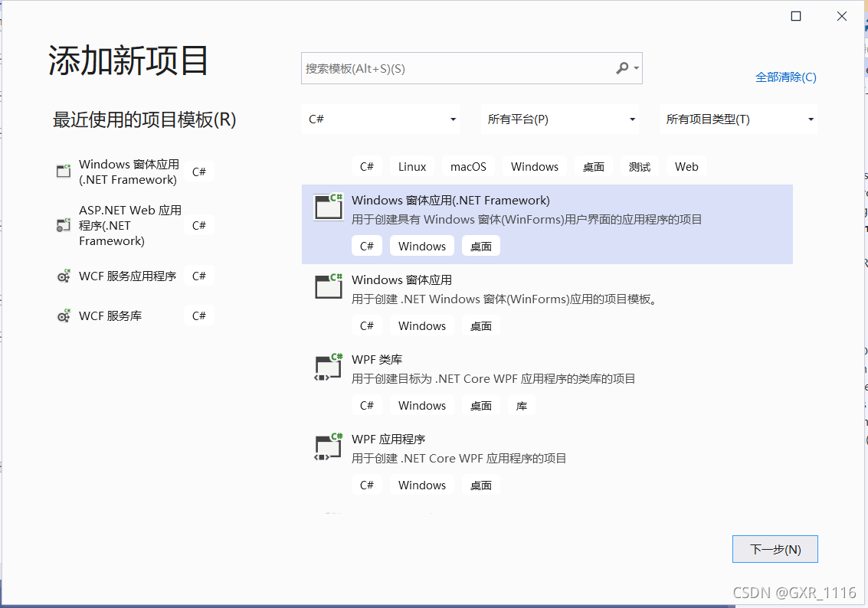
Task: Click the Windows 窗体应用 template icon in results
Action: point(328,286)
